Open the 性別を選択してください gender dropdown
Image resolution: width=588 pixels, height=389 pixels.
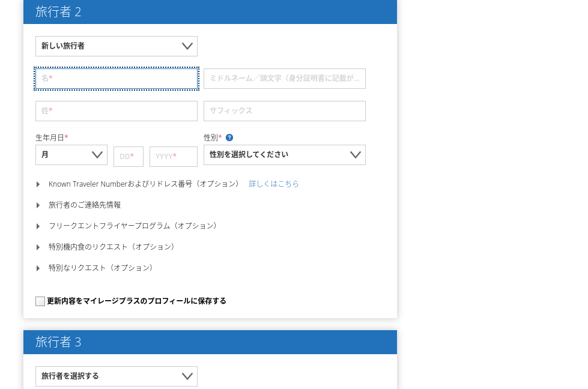coord(284,154)
